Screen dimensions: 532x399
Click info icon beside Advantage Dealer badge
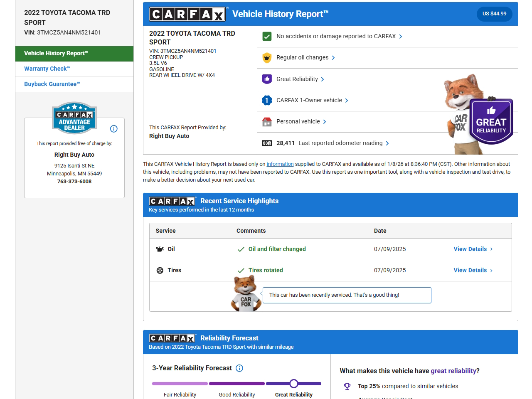coord(114,129)
